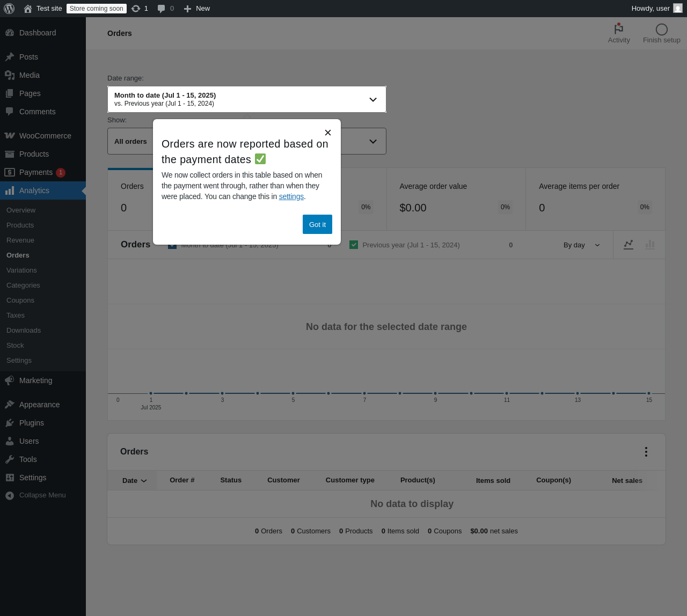Screen dimensions: 687x616
Task: Click the Customer type column header
Action: [x=350, y=480]
